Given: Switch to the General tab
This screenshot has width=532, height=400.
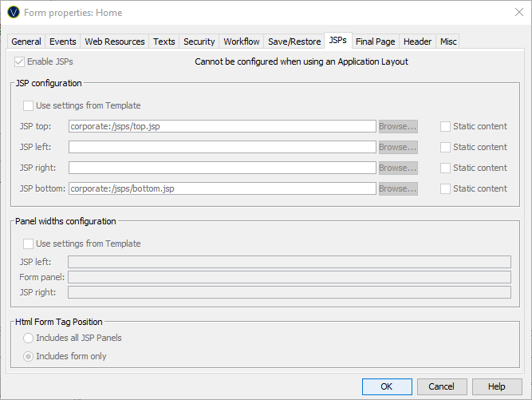Looking at the screenshot, I should [26, 42].
